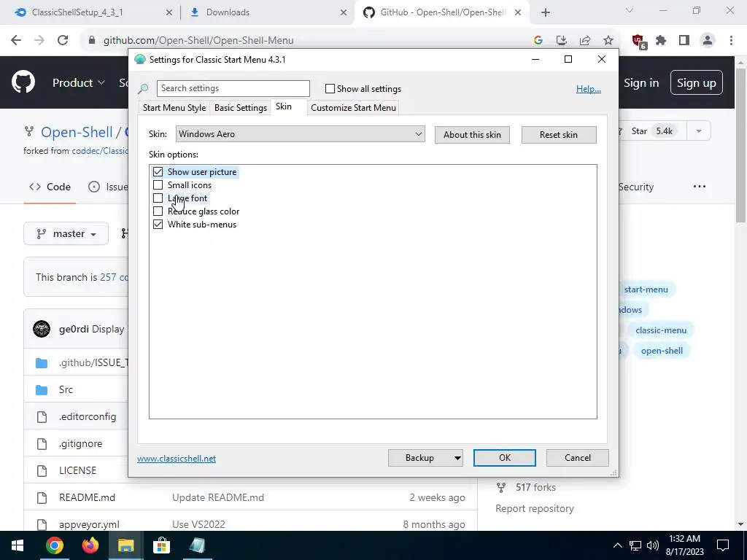Click the classic-menu topic tag

(x=661, y=330)
